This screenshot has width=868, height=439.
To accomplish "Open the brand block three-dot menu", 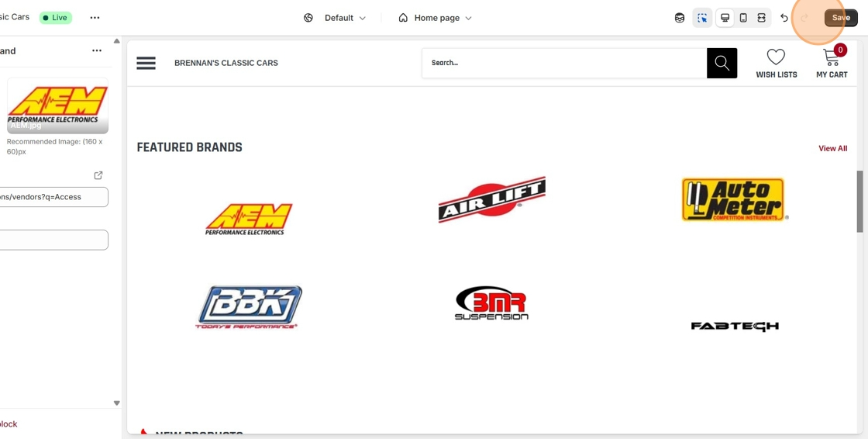I will point(97,51).
